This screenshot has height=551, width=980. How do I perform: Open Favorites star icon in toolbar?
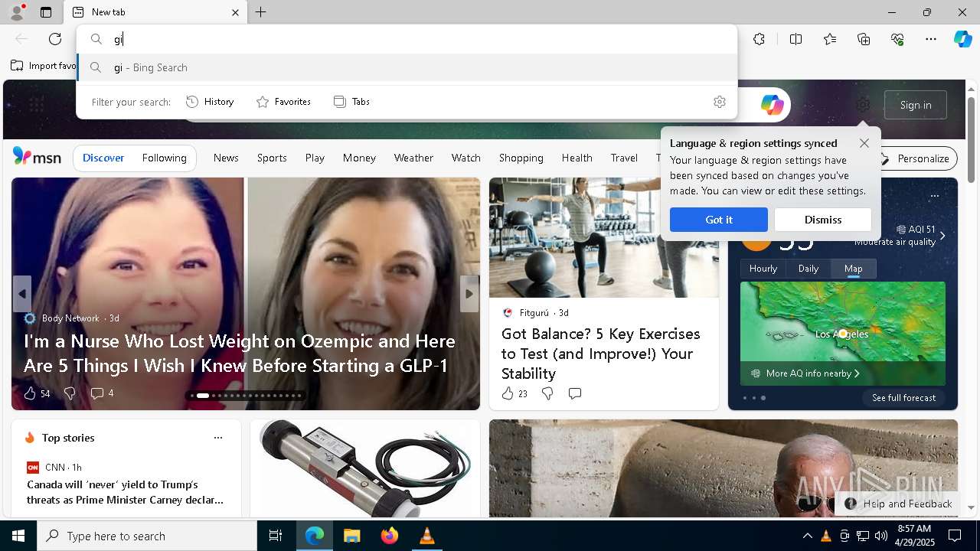click(x=830, y=39)
